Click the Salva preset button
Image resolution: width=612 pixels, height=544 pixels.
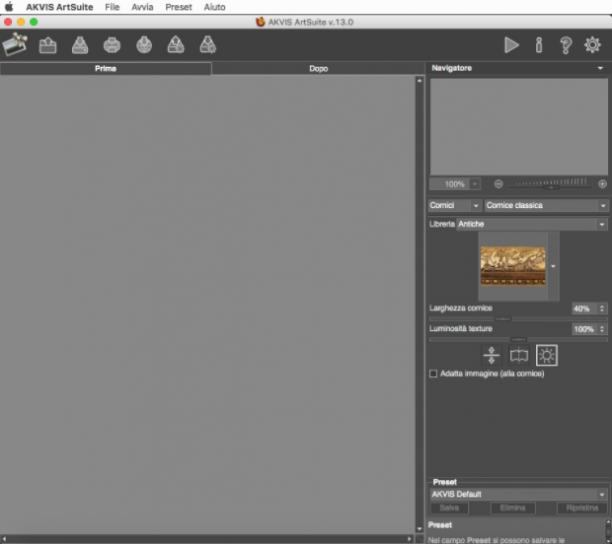pyautogui.click(x=449, y=508)
